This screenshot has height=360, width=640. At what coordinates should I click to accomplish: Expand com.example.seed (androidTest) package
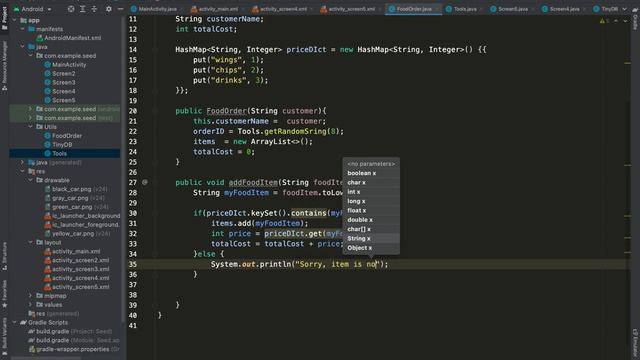[x=30, y=109]
